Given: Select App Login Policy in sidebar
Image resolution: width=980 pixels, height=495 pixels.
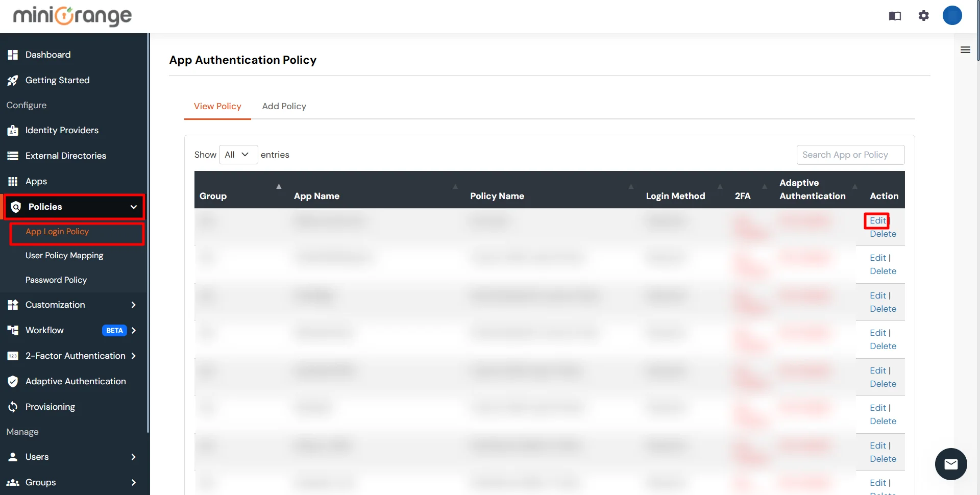Looking at the screenshot, I should point(57,231).
